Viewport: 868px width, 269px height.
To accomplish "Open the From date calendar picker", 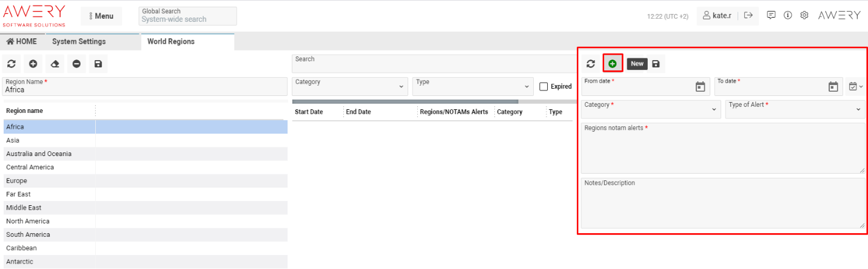I will click(x=700, y=87).
